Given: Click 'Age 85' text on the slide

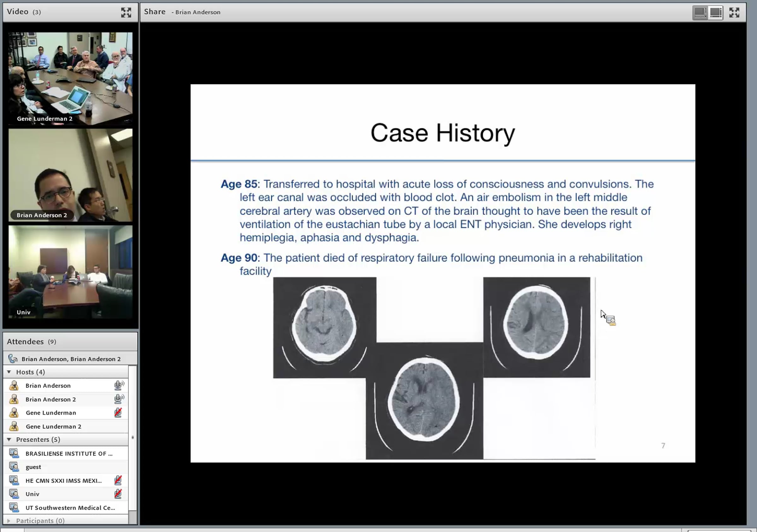Looking at the screenshot, I should (239, 184).
